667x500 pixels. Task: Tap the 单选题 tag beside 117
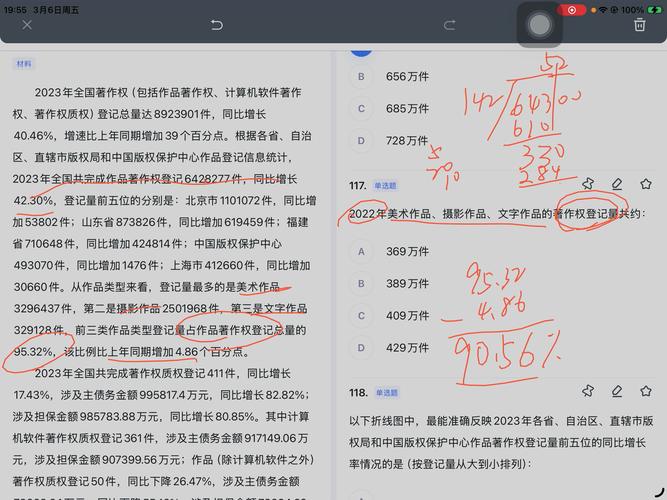[385, 186]
